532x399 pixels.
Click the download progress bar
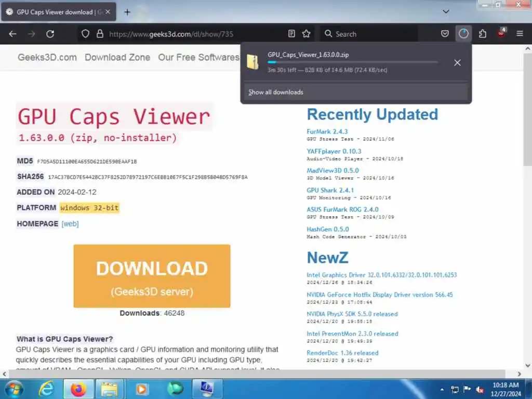point(353,62)
